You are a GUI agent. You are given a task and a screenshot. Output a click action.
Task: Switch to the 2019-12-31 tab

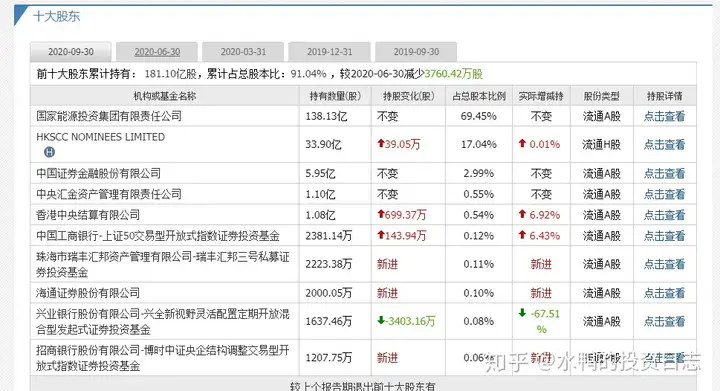(330, 52)
